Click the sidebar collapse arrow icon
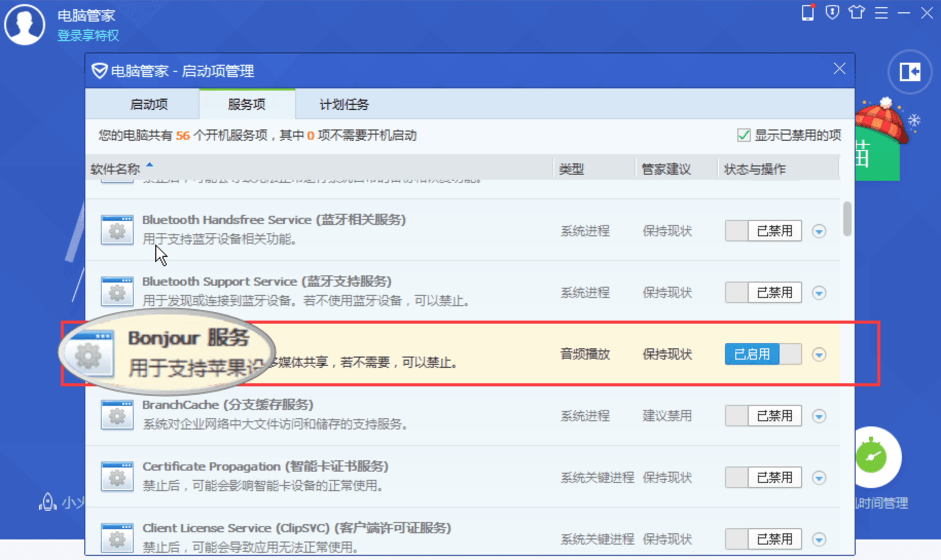This screenshot has height=560, width=941. (x=910, y=72)
